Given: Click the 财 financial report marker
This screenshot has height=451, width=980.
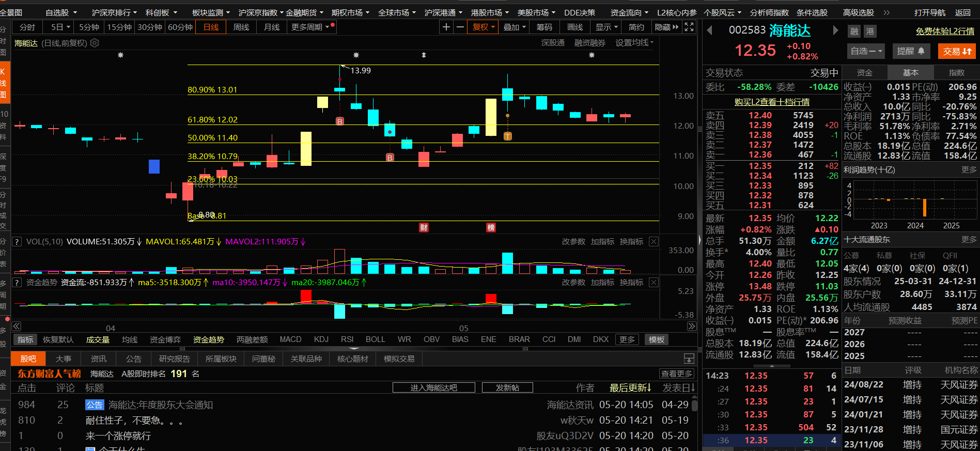Looking at the screenshot, I should click(424, 228).
